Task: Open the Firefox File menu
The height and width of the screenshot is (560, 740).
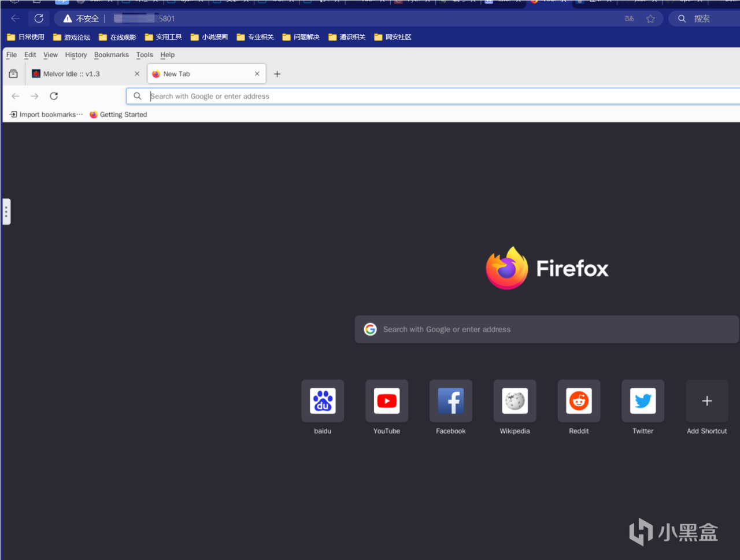Action: click(12, 55)
